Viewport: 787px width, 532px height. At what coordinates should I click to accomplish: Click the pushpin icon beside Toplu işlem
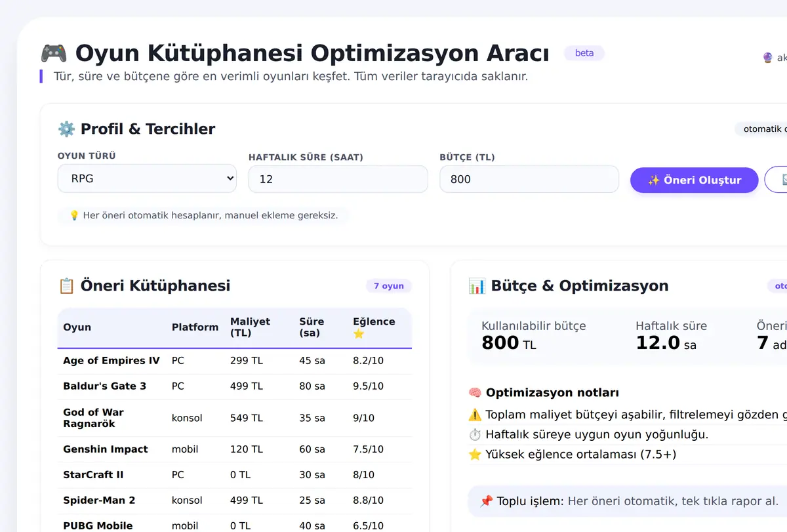486,501
